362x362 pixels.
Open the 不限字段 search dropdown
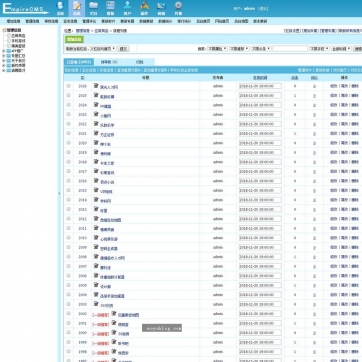[x=319, y=49]
